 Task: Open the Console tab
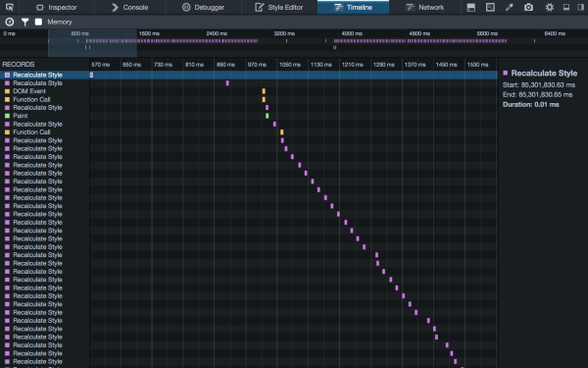(x=129, y=7)
